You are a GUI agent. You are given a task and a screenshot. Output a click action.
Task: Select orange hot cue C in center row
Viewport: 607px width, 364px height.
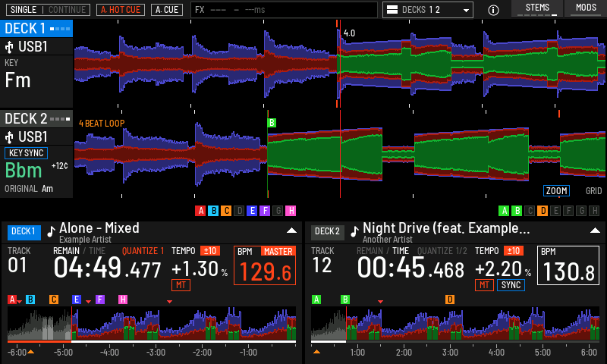pyautogui.click(x=226, y=211)
